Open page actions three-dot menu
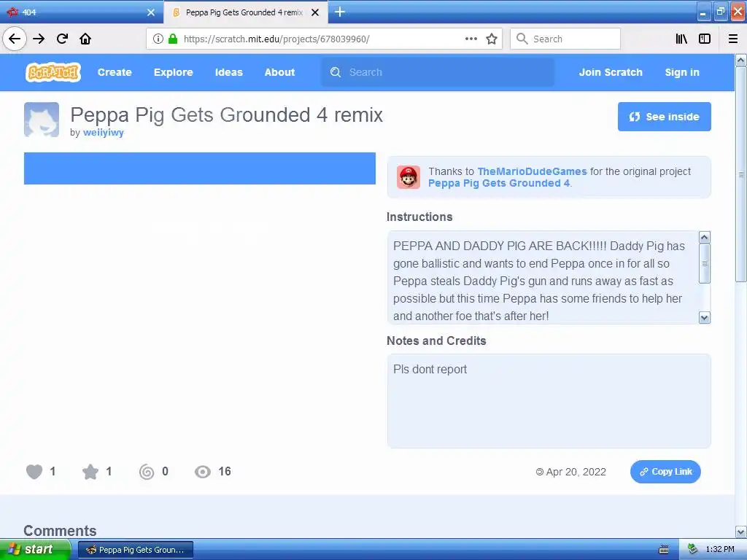 (471, 39)
